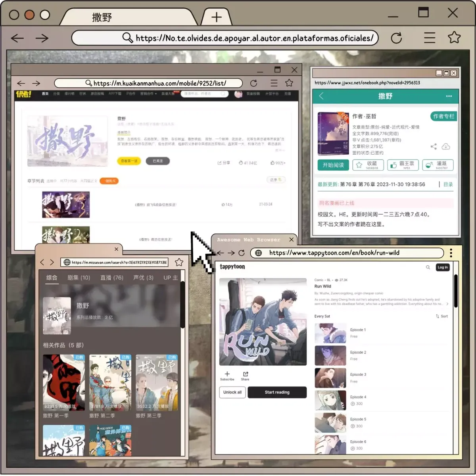Expand the Run Wild description chevron
The width and height of the screenshot is (476, 476).
coord(447,304)
